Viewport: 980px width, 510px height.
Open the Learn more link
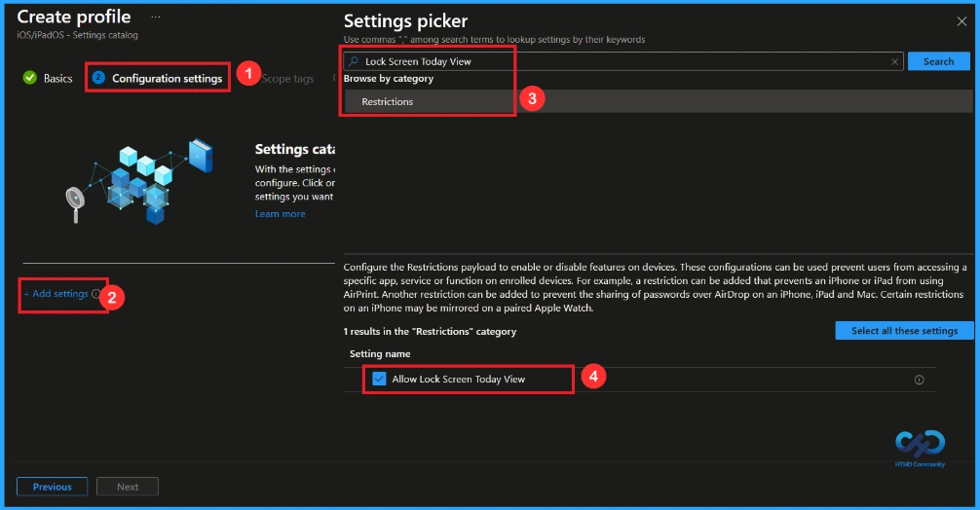[x=280, y=213]
